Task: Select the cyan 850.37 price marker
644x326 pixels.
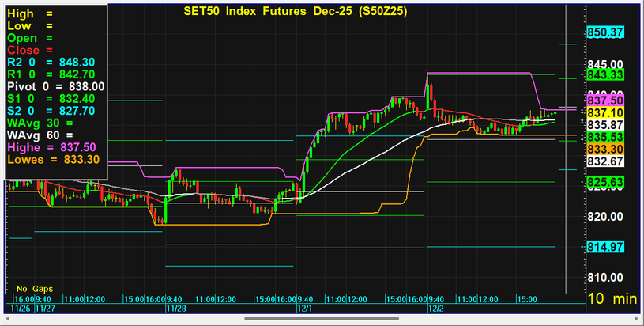Action: [606, 32]
